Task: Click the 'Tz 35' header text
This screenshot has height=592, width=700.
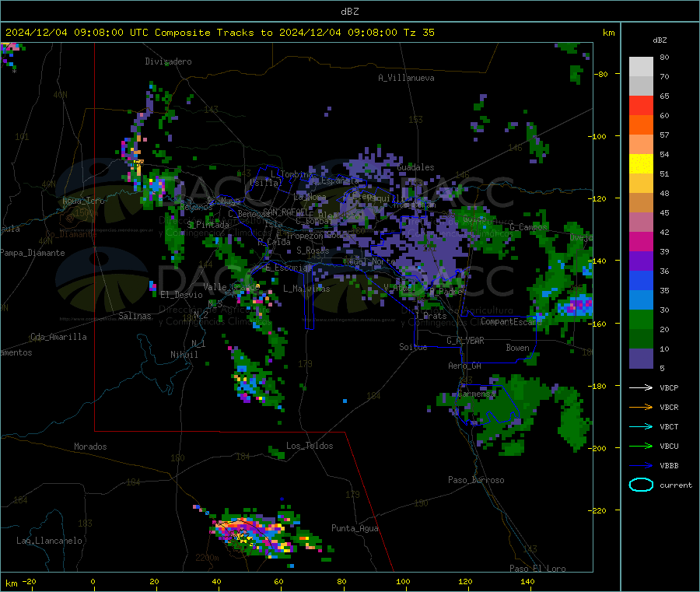Action: [x=418, y=33]
